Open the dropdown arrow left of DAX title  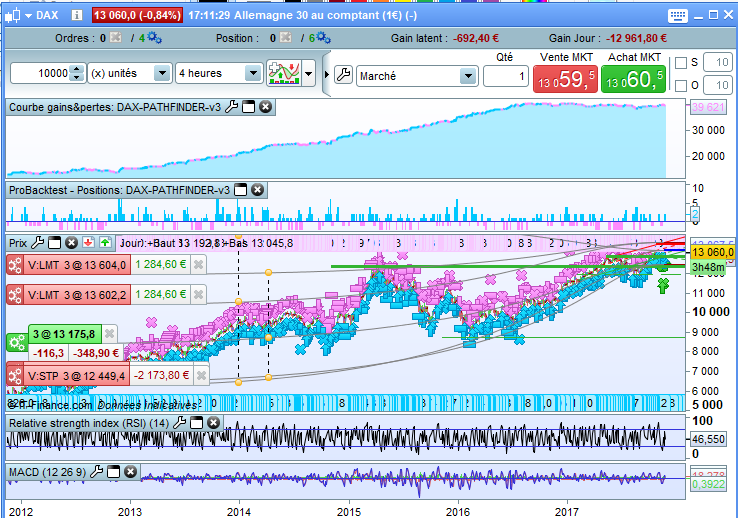[28, 16]
